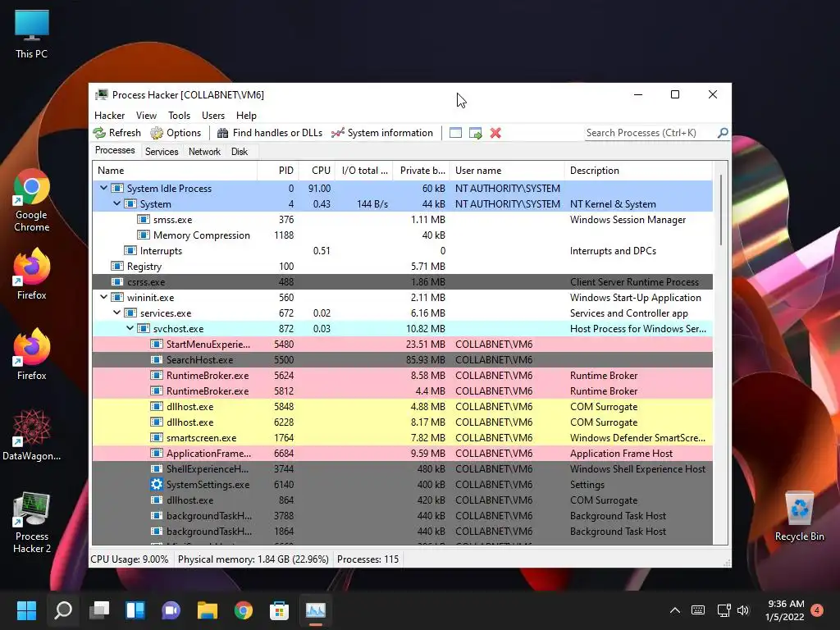
Task: Open the Recycle Bin
Action: tap(799, 516)
